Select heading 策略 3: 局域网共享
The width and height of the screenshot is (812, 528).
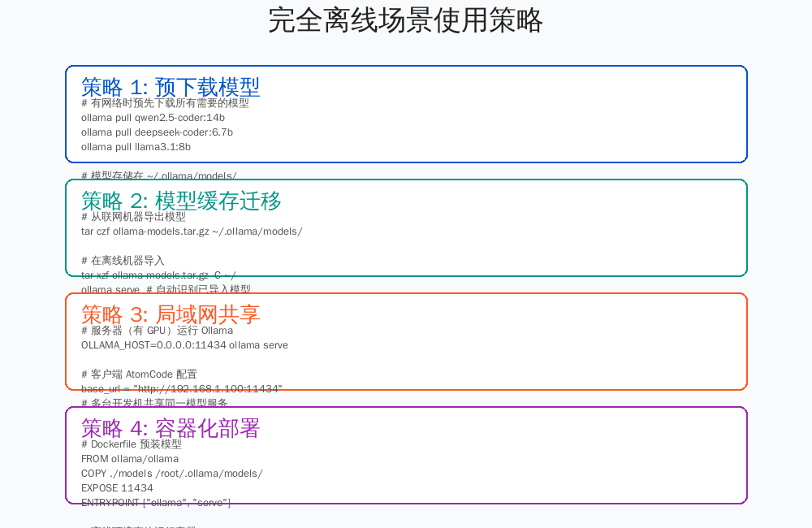pyautogui.click(x=171, y=314)
